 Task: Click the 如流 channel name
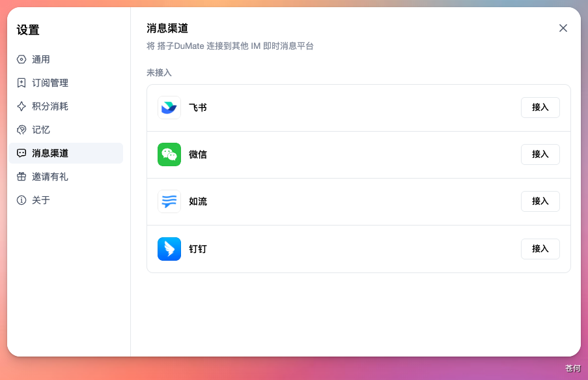point(197,201)
